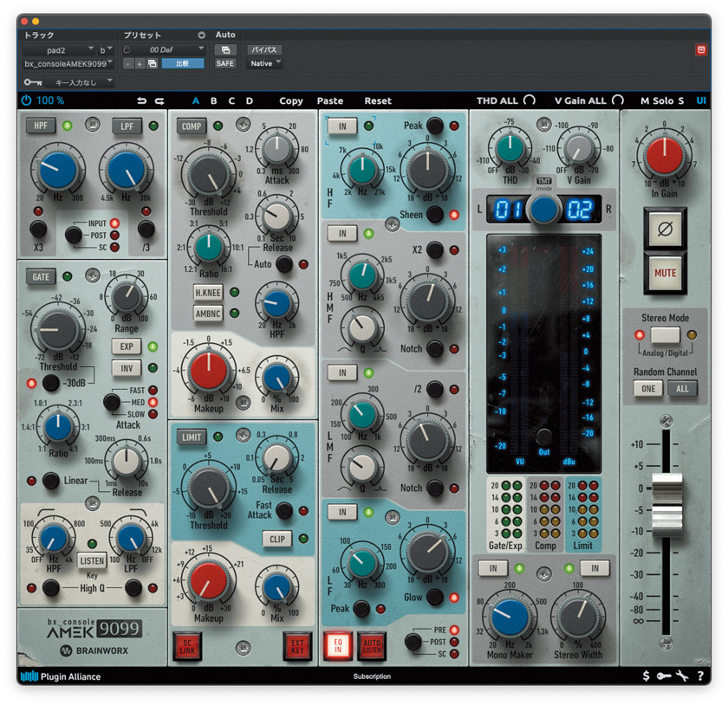Toggle the GATE section on

(41, 276)
